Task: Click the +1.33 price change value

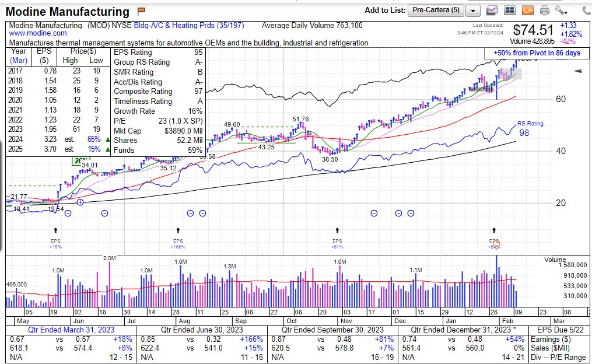Action: (x=568, y=25)
